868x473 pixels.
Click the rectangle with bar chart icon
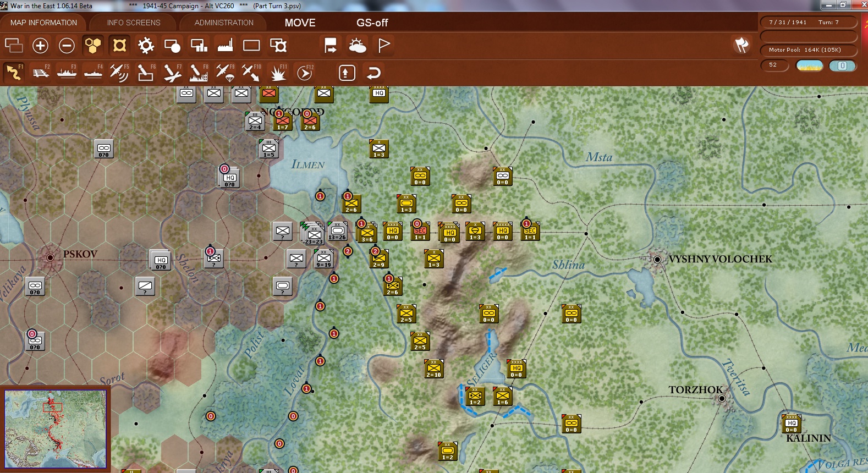199,45
